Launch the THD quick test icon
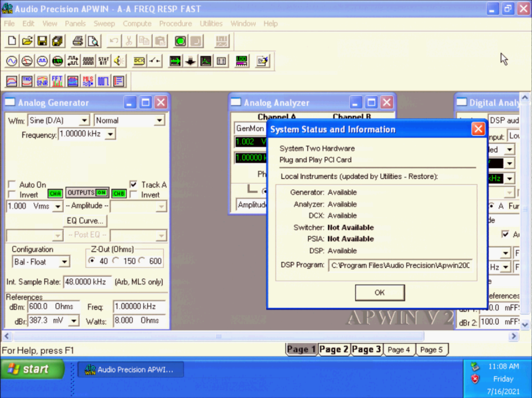Screen dimensions: 532x398 (x=27, y=81)
